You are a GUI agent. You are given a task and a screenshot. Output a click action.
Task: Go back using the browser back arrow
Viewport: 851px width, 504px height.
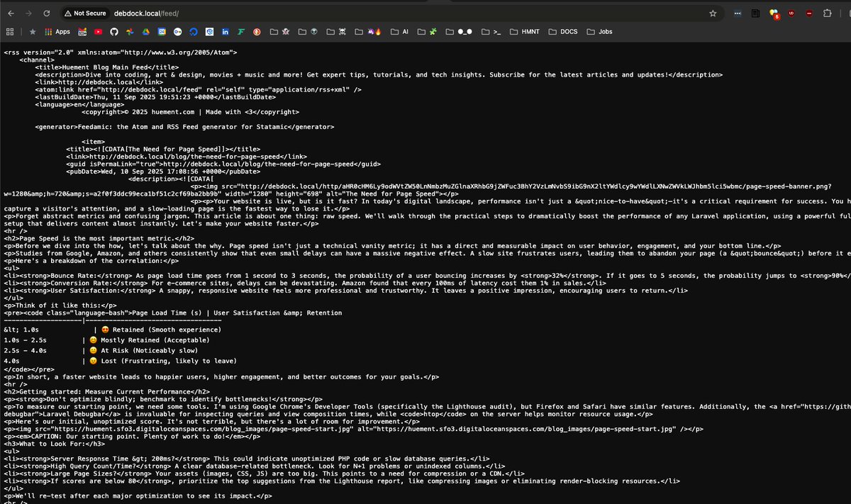(11, 13)
